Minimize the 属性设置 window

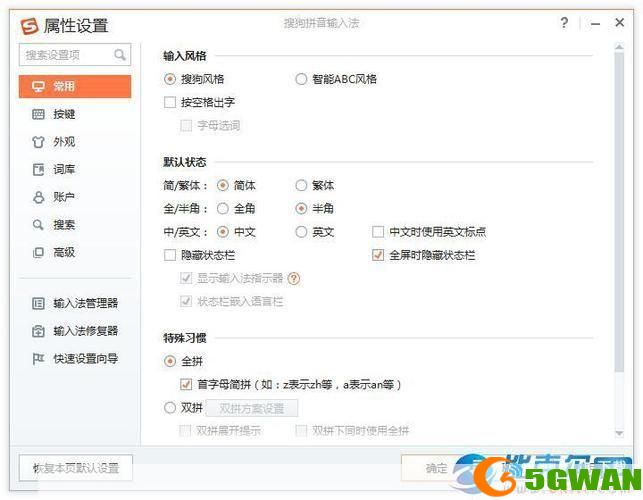coord(595,24)
